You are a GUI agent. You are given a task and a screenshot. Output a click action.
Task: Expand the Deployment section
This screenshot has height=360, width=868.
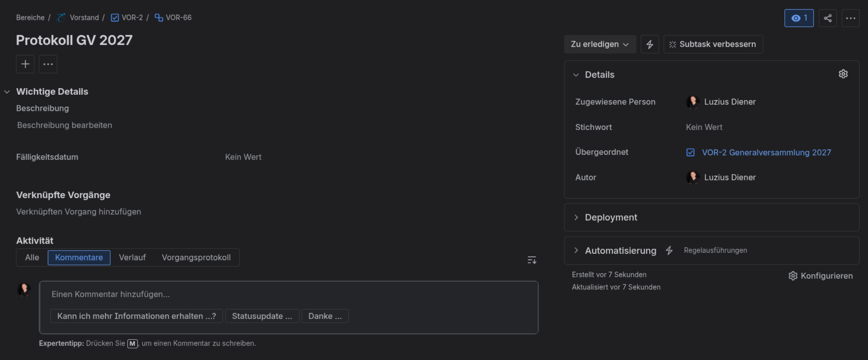coord(576,217)
